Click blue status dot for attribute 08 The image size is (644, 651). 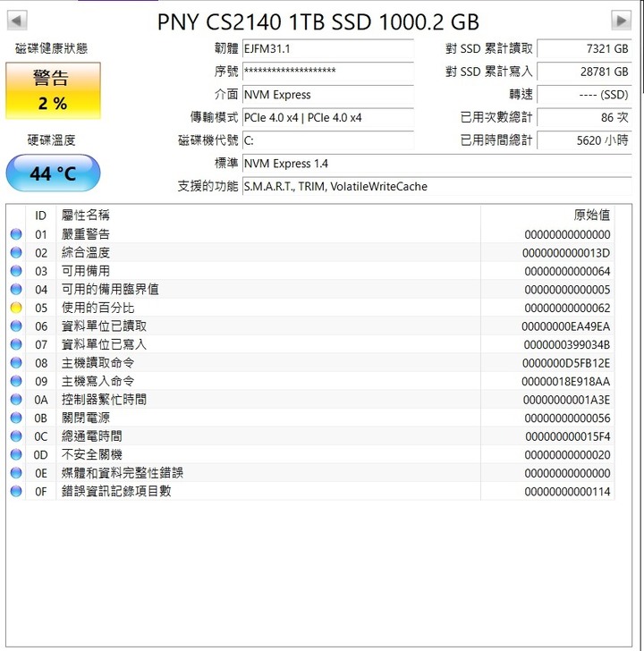pyautogui.click(x=16, y=363)
